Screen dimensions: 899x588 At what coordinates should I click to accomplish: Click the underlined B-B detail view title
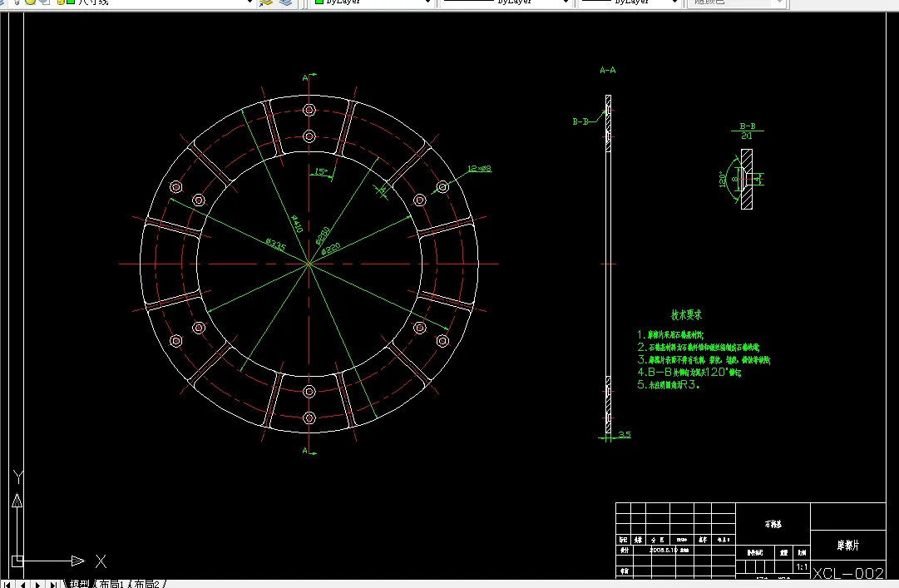click(747, 126)
